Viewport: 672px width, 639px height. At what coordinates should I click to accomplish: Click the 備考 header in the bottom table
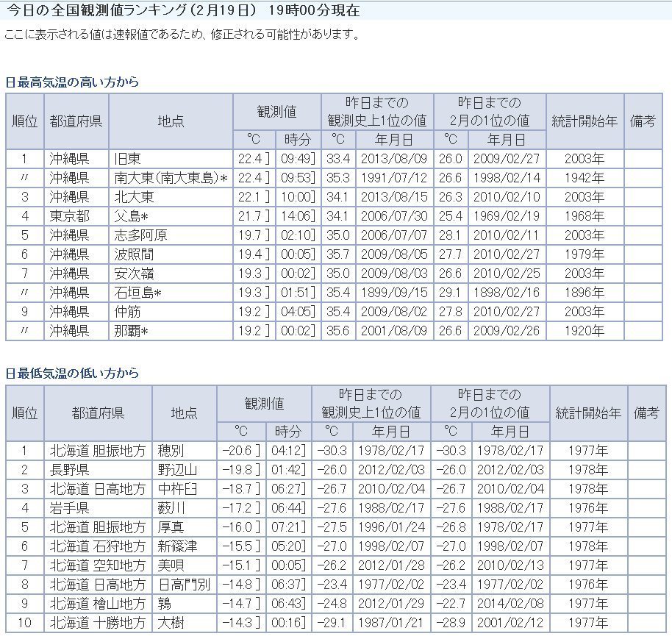pyautogui.click(x=646, y=413)
